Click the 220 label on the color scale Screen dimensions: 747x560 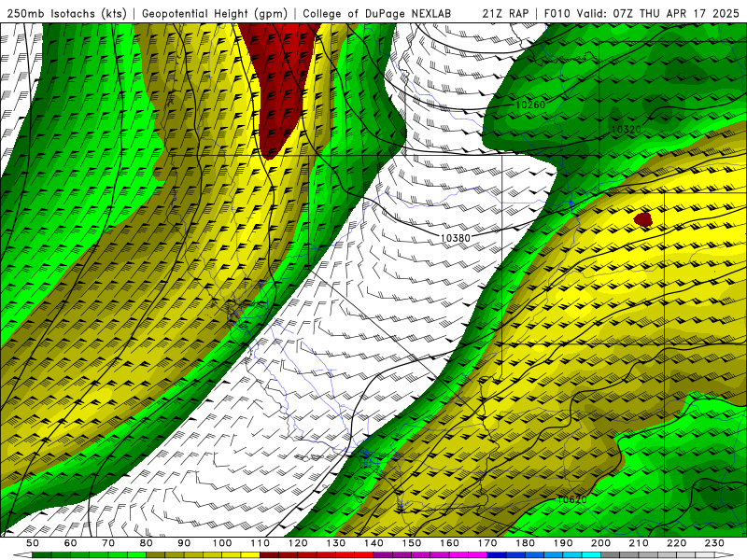click(x=677, y=543)
